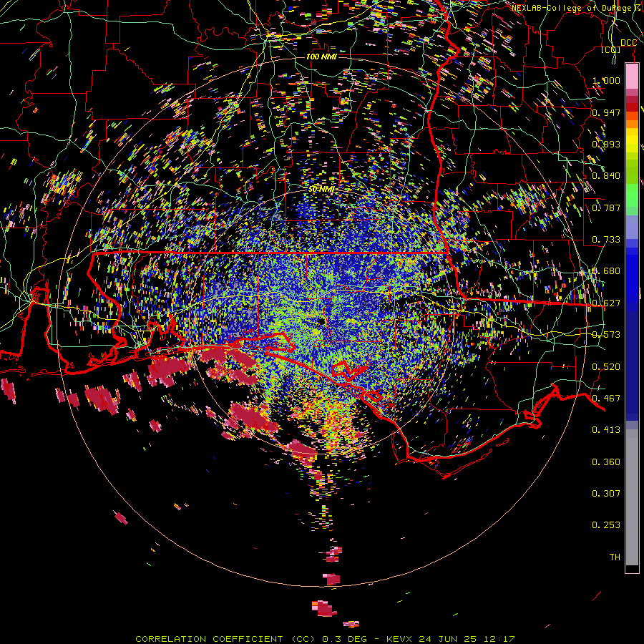
Task: Select the 0.893 scale value
Action: 606,144
